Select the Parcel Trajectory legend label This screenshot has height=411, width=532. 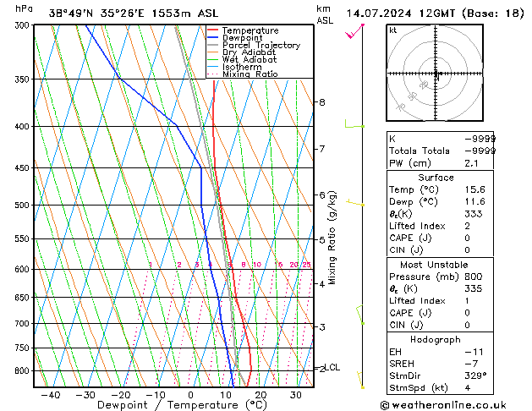pyautogui.click(x=261, y=45)
